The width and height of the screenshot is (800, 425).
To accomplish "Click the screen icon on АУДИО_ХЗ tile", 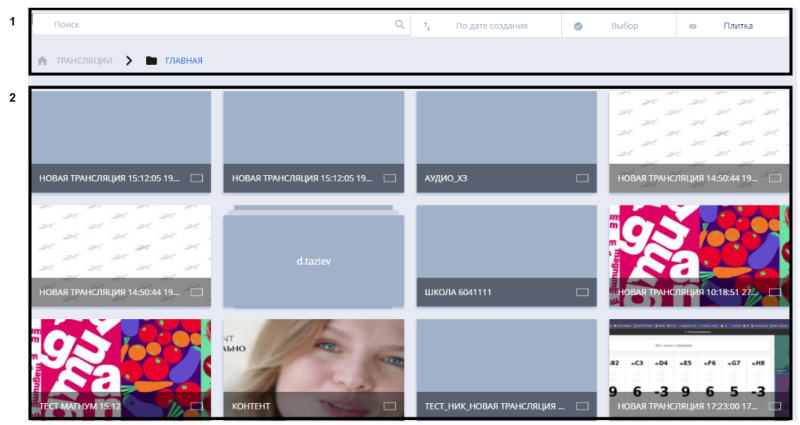I will point(582,178).
